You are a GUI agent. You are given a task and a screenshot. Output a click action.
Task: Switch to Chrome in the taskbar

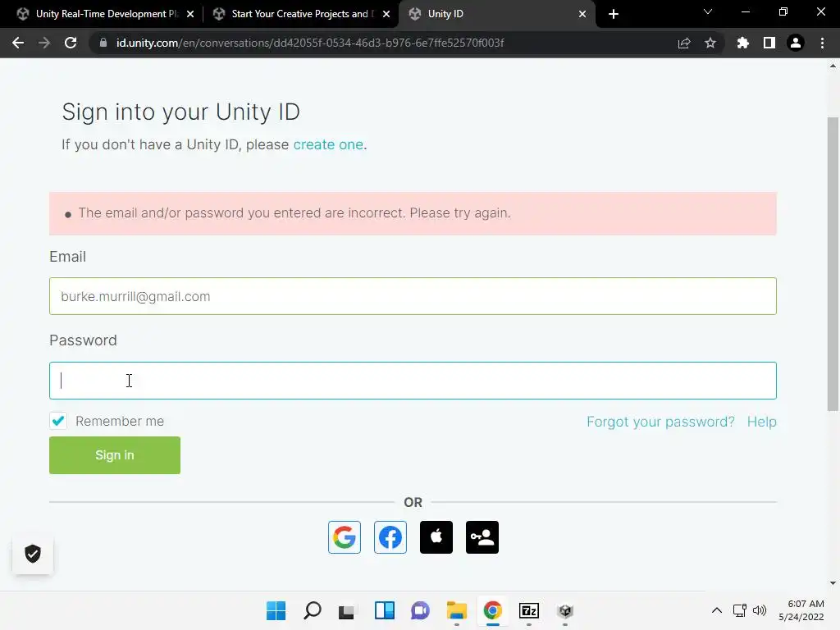pos(492,610)
